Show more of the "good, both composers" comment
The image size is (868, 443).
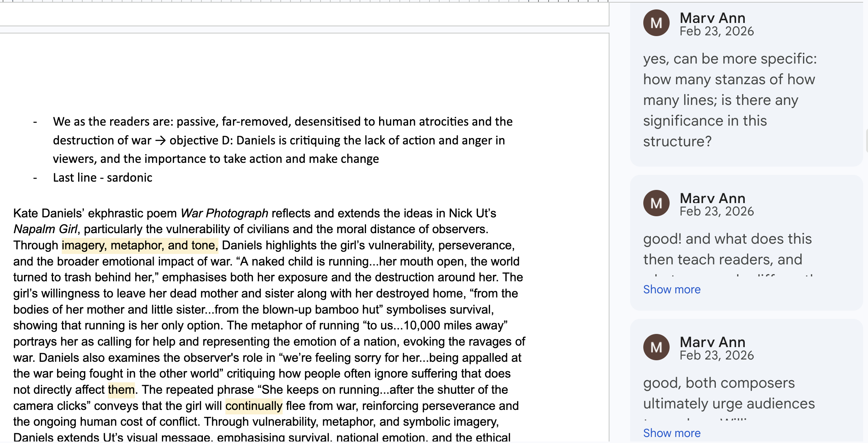[x=672, y=433]
